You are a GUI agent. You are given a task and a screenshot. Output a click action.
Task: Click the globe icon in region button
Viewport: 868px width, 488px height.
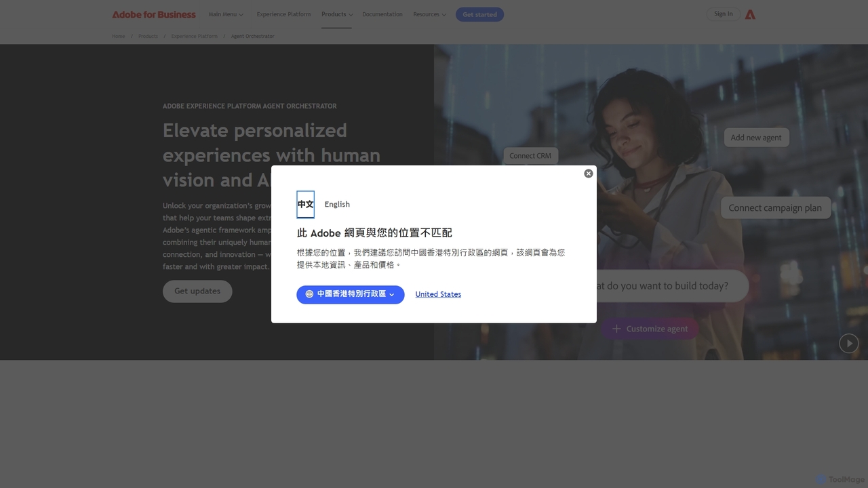tap(309, 294)
